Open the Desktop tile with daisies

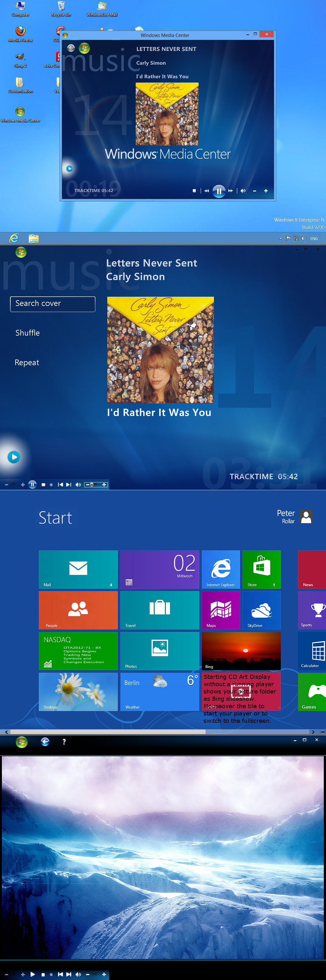coord(78,692)
